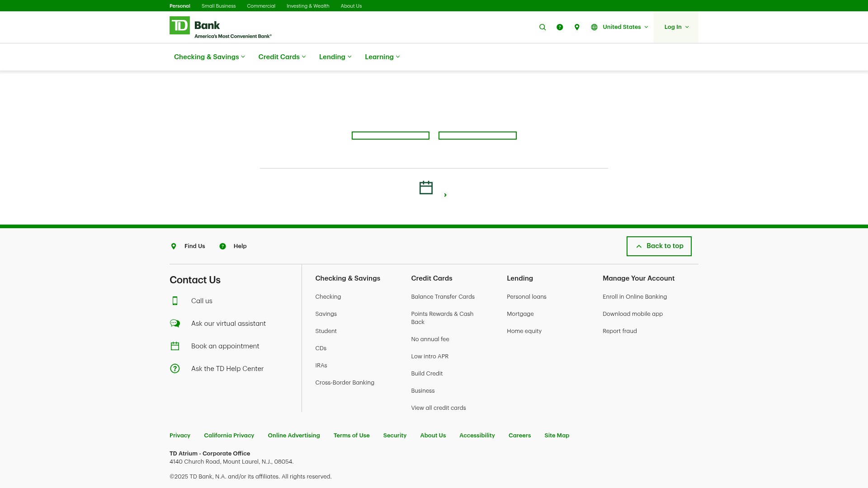This screenshot has height=488, width=868.
Task: Open Site Map footer link
Action: [x=557, y=436]
